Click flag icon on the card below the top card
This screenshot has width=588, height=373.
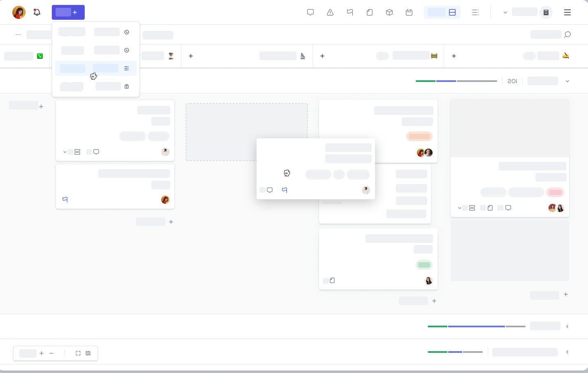coord(65,200)
